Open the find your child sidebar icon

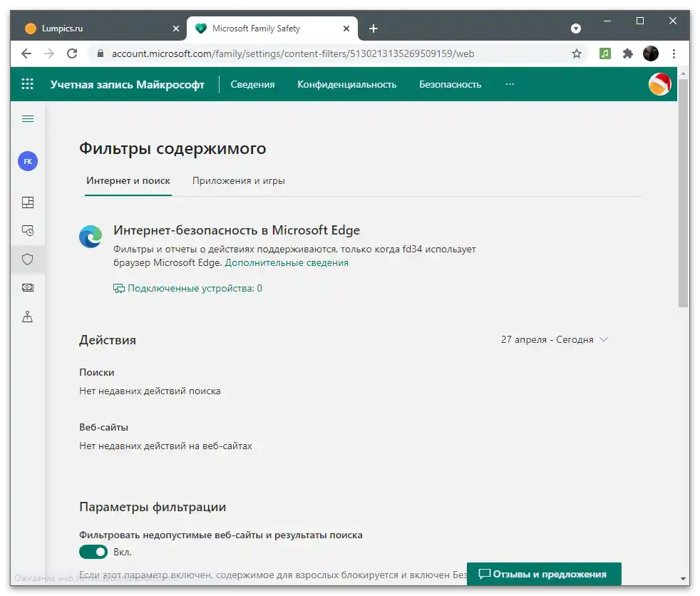[x=28, y=317]
